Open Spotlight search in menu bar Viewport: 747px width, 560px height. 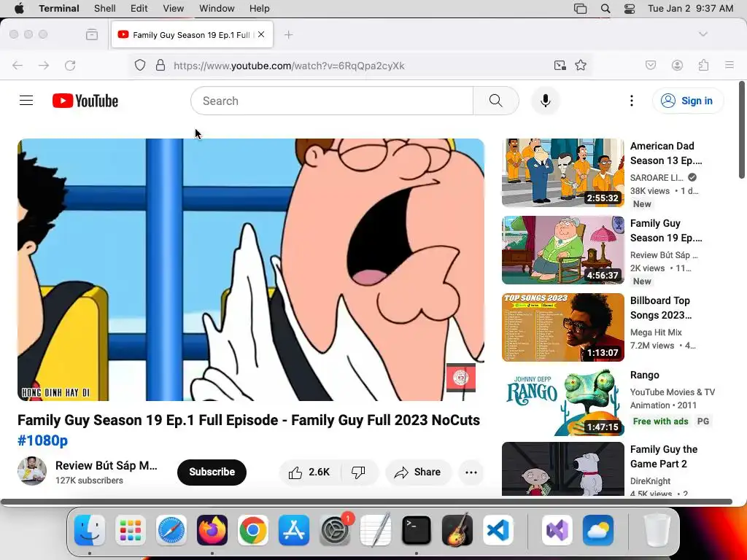pos(605,9)
